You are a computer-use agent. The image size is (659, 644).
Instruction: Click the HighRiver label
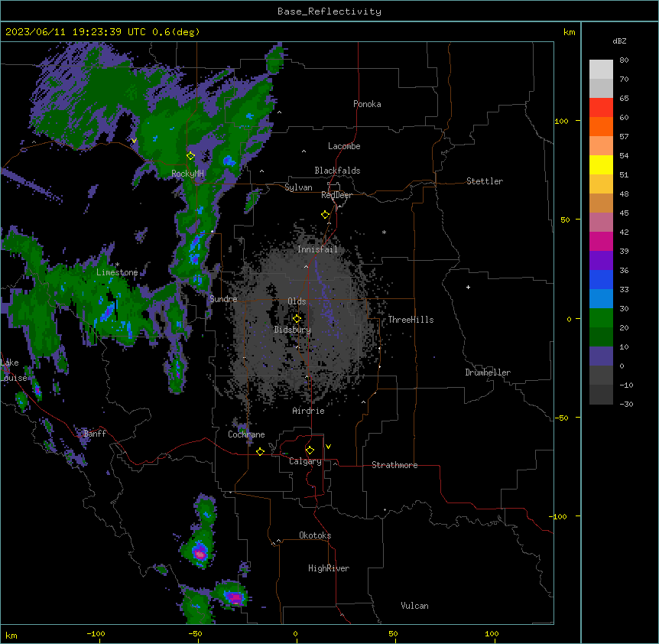(329, 568)
